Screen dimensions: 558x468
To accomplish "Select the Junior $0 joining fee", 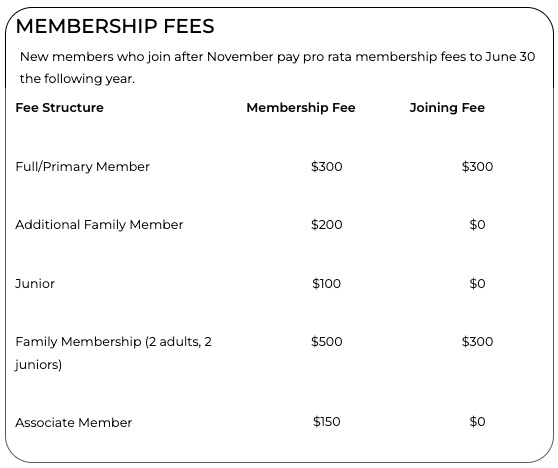I will click(x=477, y=284).
